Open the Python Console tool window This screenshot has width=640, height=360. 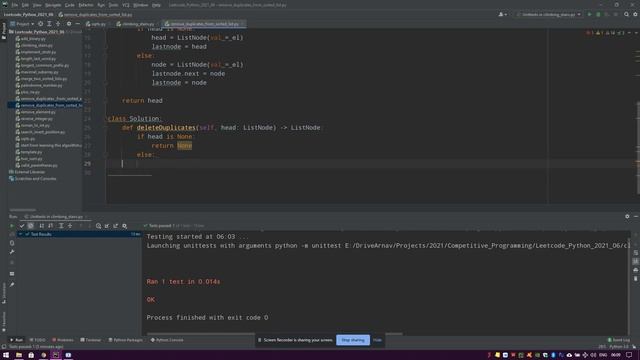click(167, 340)
